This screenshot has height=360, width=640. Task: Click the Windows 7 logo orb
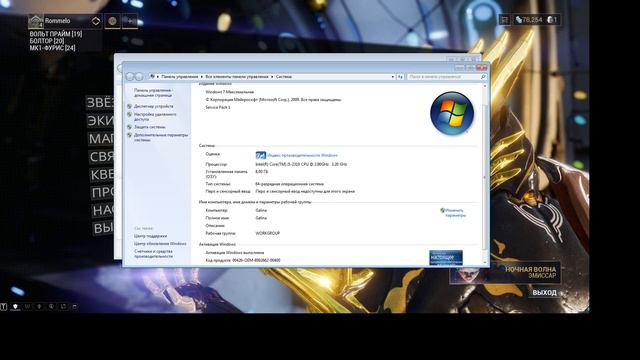click(452, 113)
